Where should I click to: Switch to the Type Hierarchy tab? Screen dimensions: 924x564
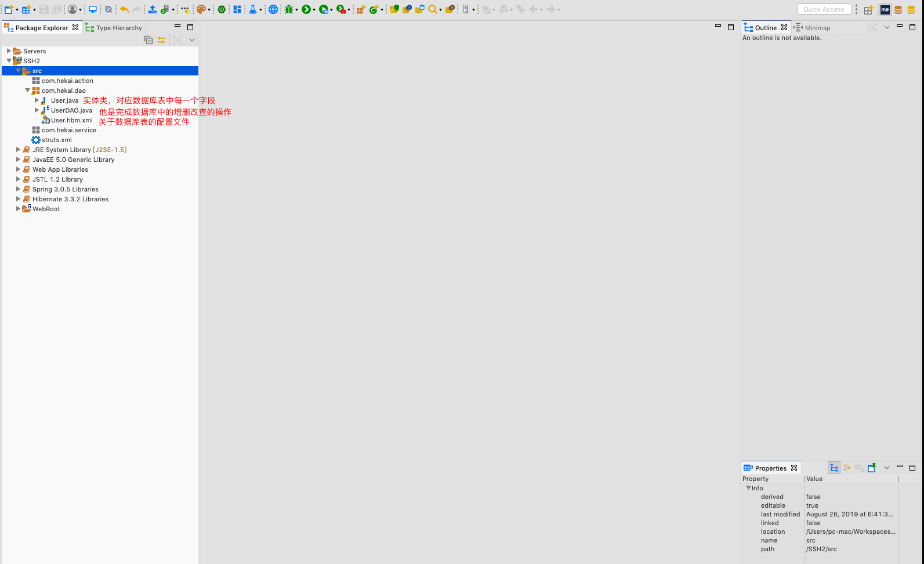coord(114,28)
